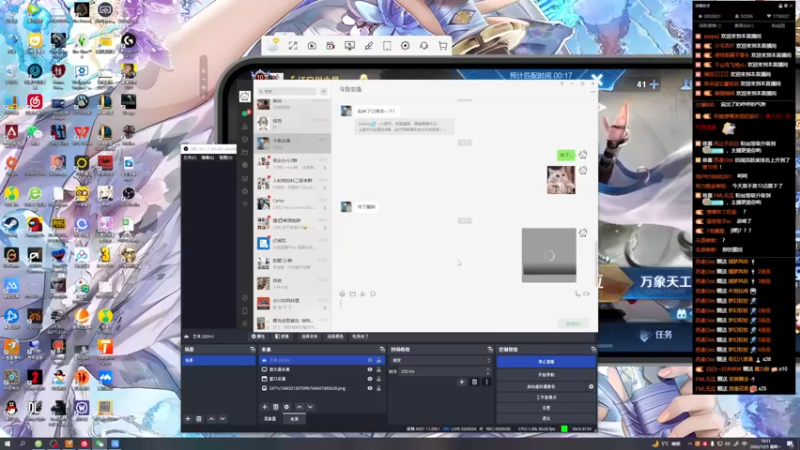Lock the window capture source
This screenshot has width=800, height=450.
click(379, 379)
